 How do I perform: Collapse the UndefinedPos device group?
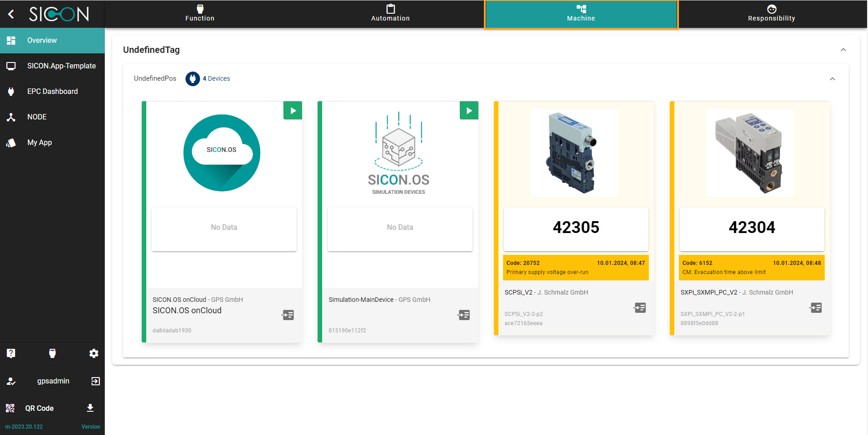tap(832, 79)
